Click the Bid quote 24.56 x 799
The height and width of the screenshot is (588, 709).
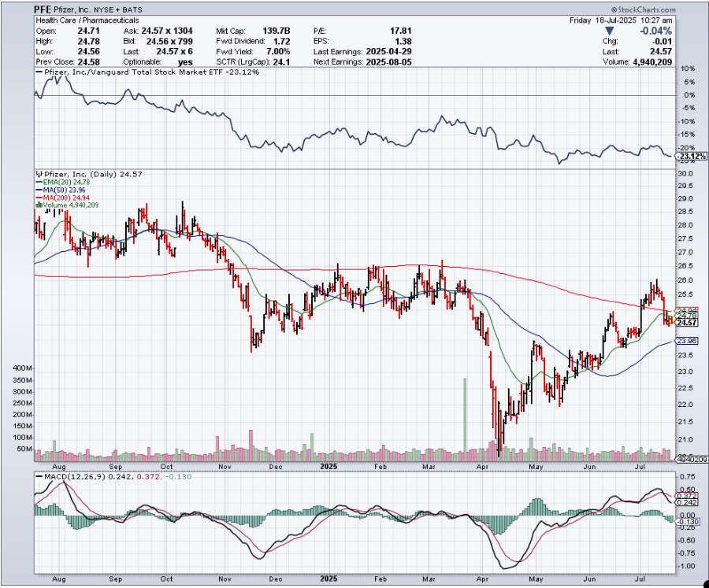pyautogui.click(x=169, y=42)
